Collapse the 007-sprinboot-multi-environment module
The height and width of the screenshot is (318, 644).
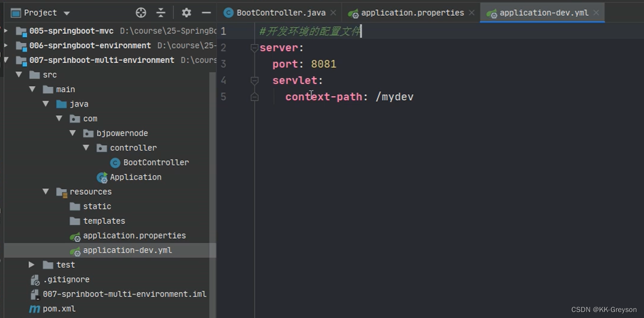pos(6,60)
